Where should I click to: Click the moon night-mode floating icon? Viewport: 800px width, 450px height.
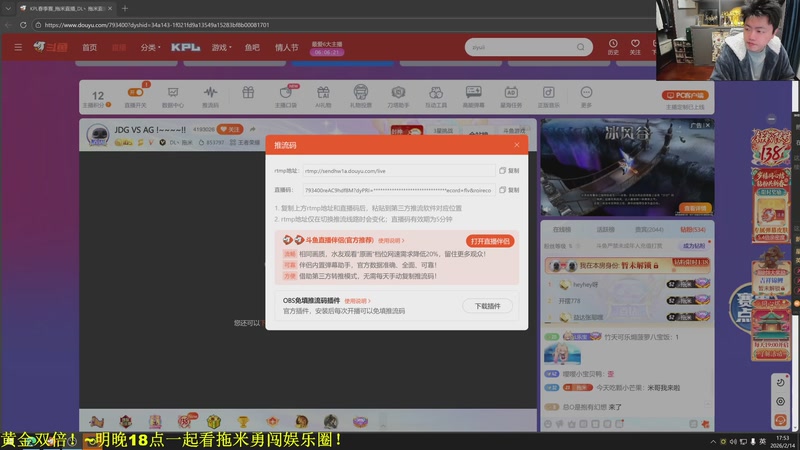781,383
